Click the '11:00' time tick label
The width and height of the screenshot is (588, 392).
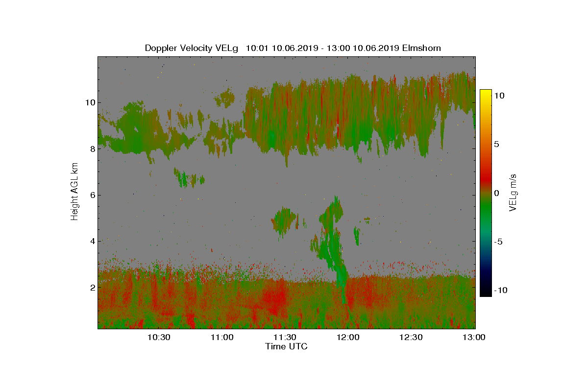point(222,337)
